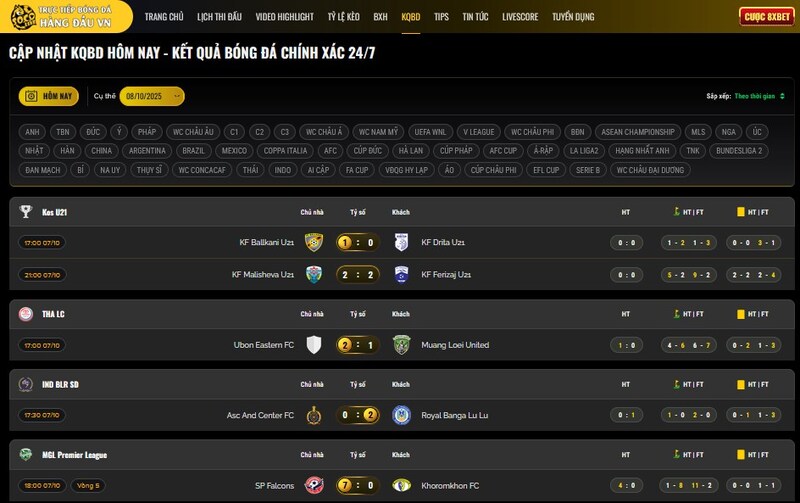Open the Livescore menu item
800x503 pixels.
click(x=520, y=17)
